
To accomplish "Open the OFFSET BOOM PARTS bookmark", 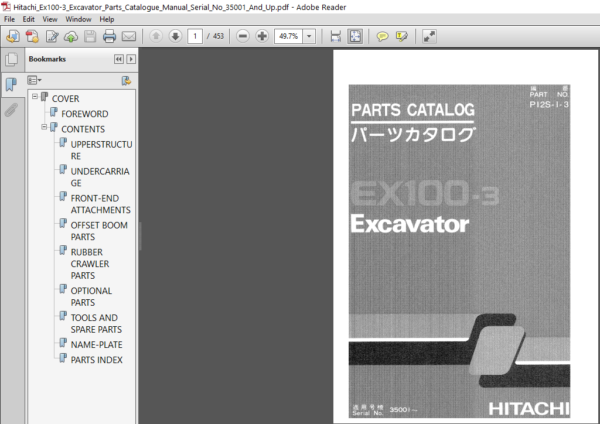I will pos(99,231).
